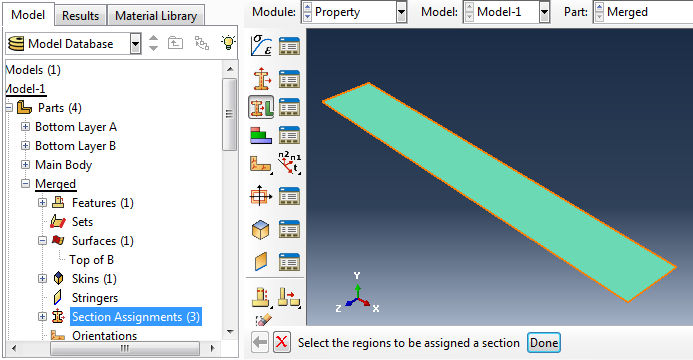Viewport: 693px width, 360px height.
Task: Click the tree scroll-up arrow
Action: pos(230,69)
